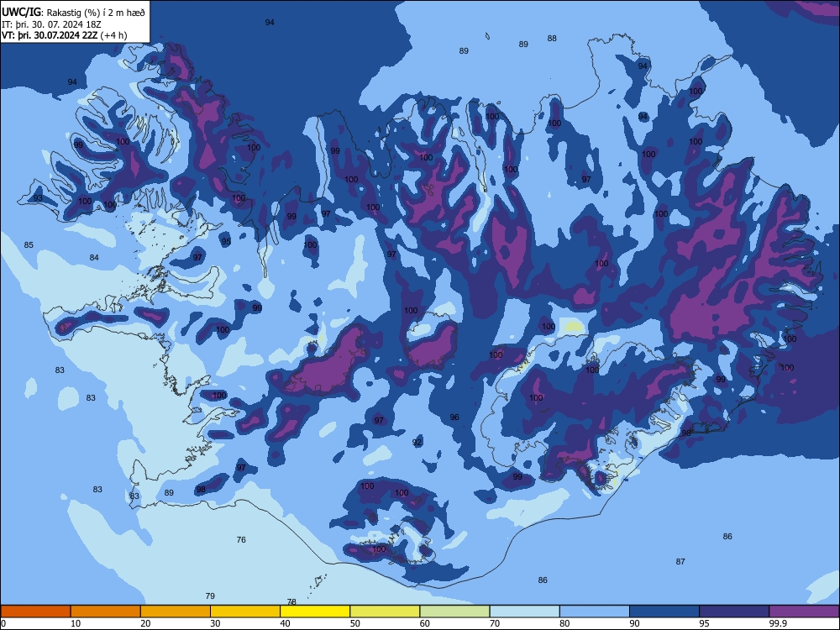840x630 pixels.
Task: Select the pale blue 70–80 legend swatch
Action: tap(524, 612)
